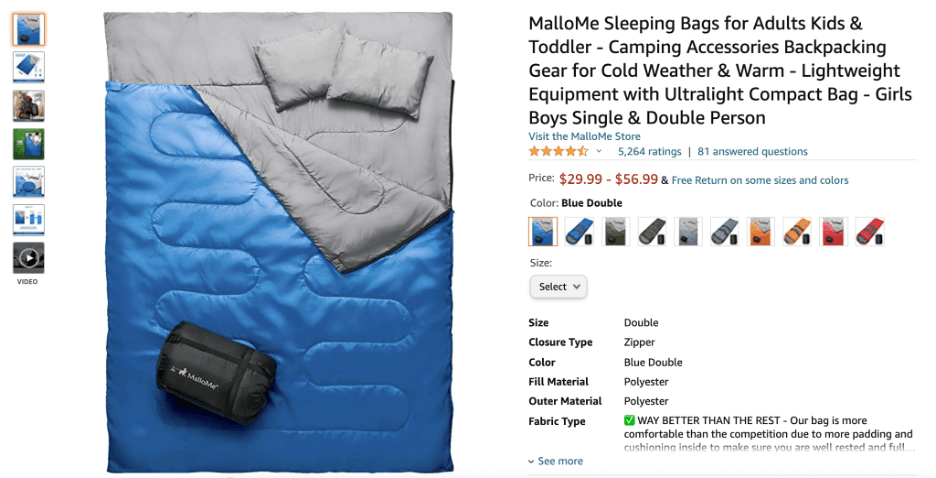Screen dimensions: 936x478
Task: Visit the MalloMe Store link
Action: tap(584, 136)
